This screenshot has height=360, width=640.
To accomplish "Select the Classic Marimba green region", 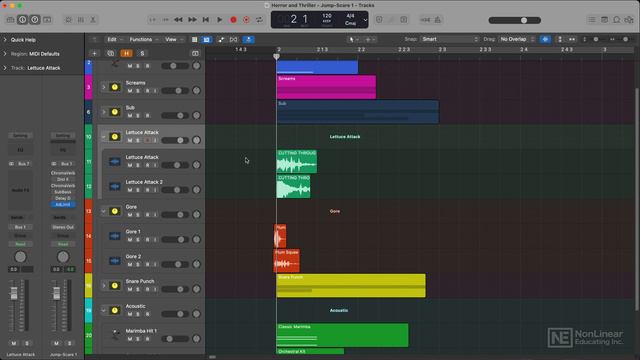I will click(342, 335).
